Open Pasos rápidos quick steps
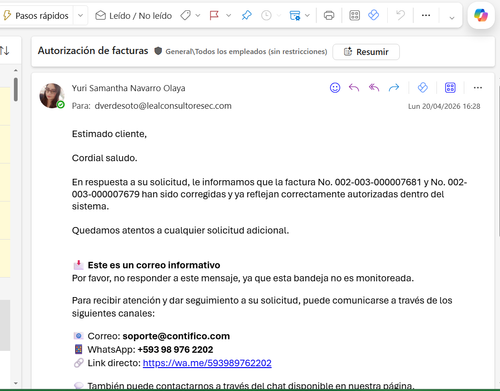This screenshot has width=500, height=391. pos(36,16)
